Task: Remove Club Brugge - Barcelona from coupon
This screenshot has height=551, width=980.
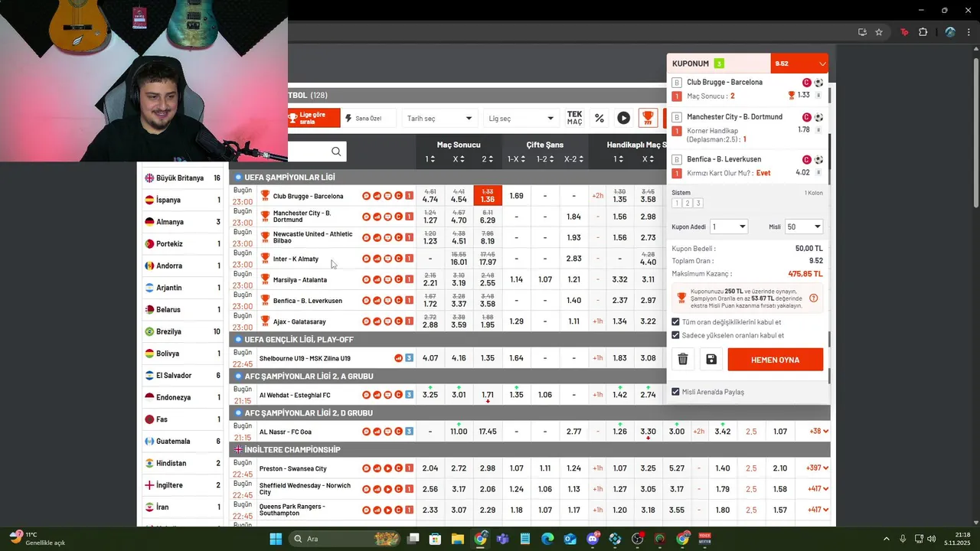Action: (818, 96)
